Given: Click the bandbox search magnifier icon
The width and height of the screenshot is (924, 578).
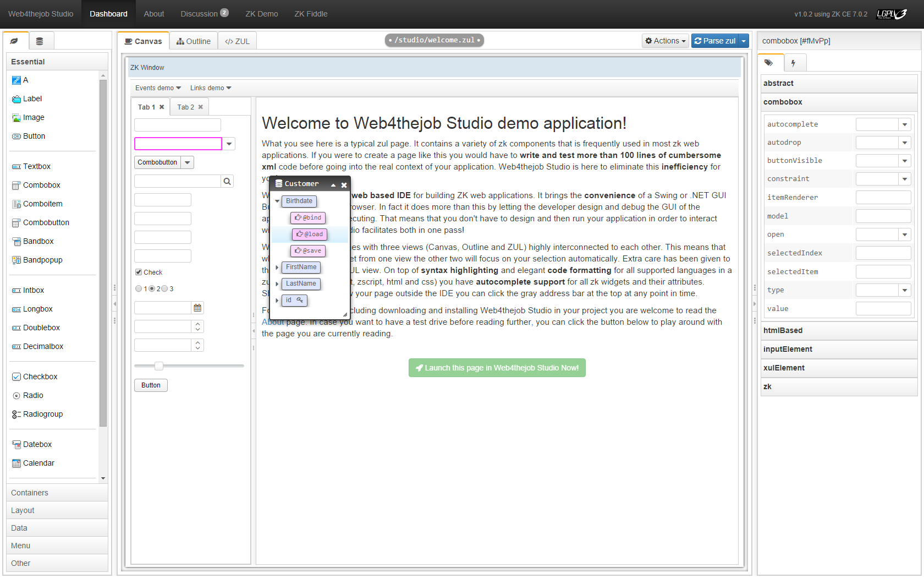Looking at the screenshot, I should [x=227, y=181].
